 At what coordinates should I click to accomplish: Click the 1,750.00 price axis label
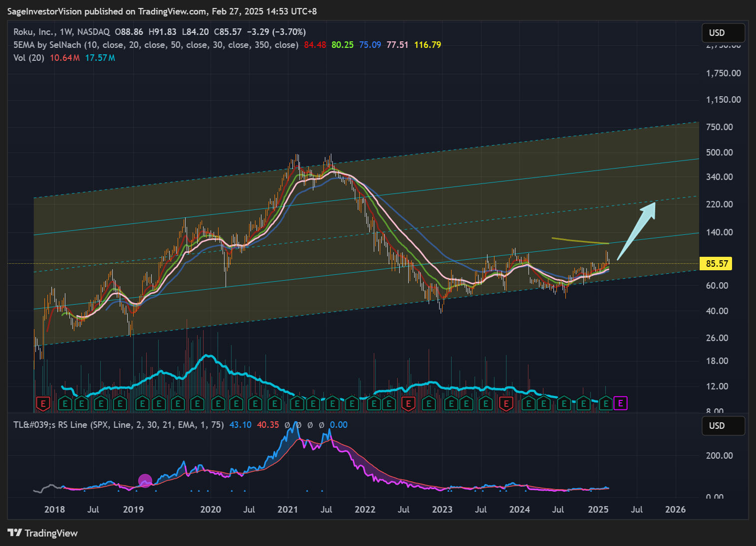[x=723, y=73]
